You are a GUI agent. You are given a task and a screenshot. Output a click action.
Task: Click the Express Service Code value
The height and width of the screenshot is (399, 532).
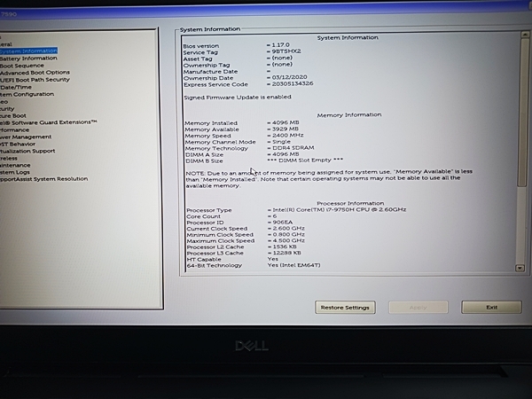[x=293, y=83]
